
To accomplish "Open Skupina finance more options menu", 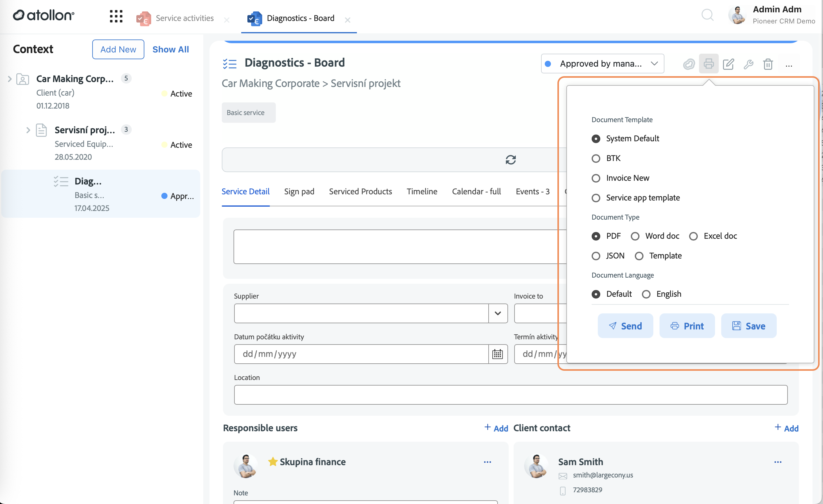I will (x=487, y=462).
